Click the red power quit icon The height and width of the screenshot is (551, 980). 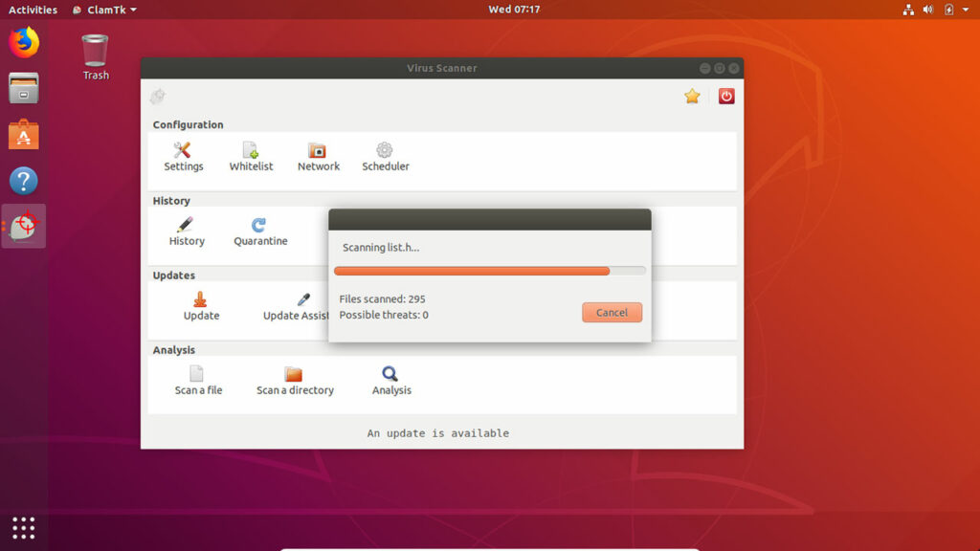point(725,96)
